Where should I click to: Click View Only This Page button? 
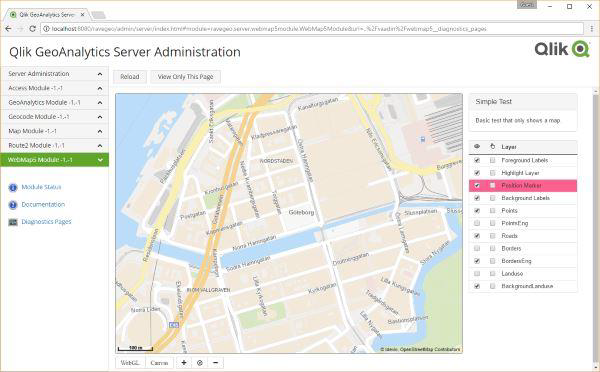click(x=186, y=77)
